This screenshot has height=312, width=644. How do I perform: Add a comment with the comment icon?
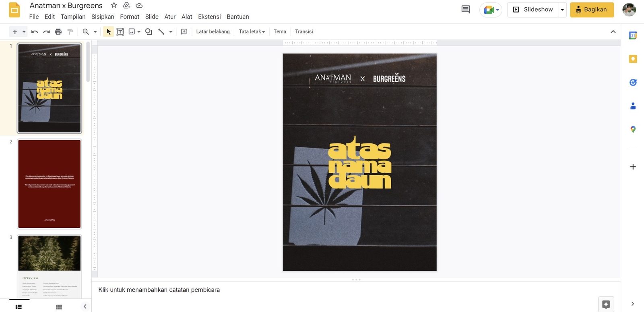pyautogui.click(x=184, y=32)
